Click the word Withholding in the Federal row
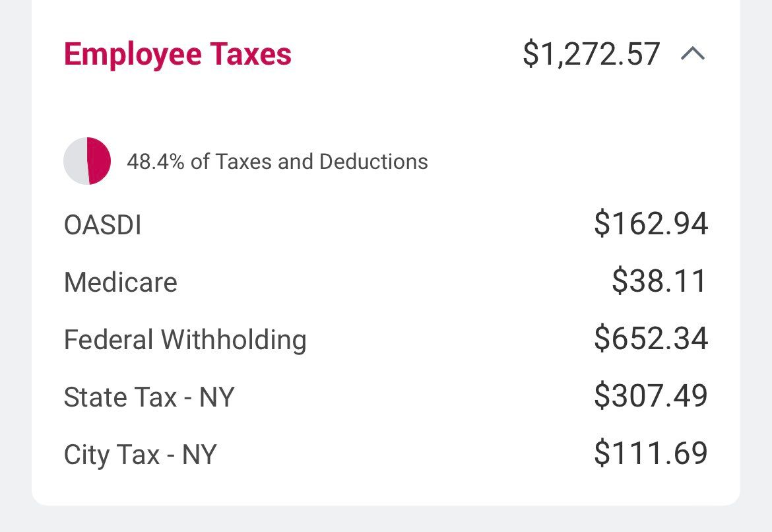 click(x=234, y=340)
